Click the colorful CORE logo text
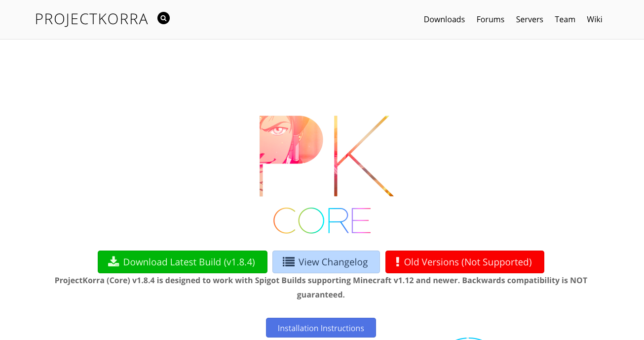This screenshot has height=340, width=644. point(322,220)
